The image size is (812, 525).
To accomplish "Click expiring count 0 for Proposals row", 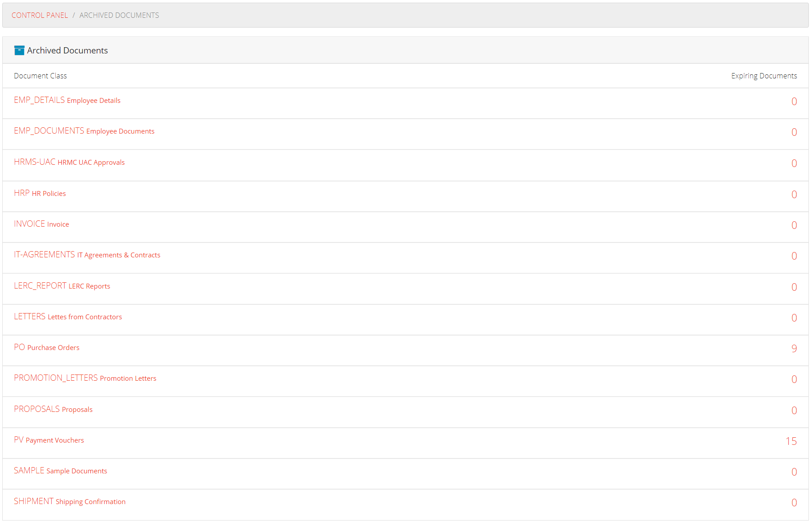I will pos(794,411).
